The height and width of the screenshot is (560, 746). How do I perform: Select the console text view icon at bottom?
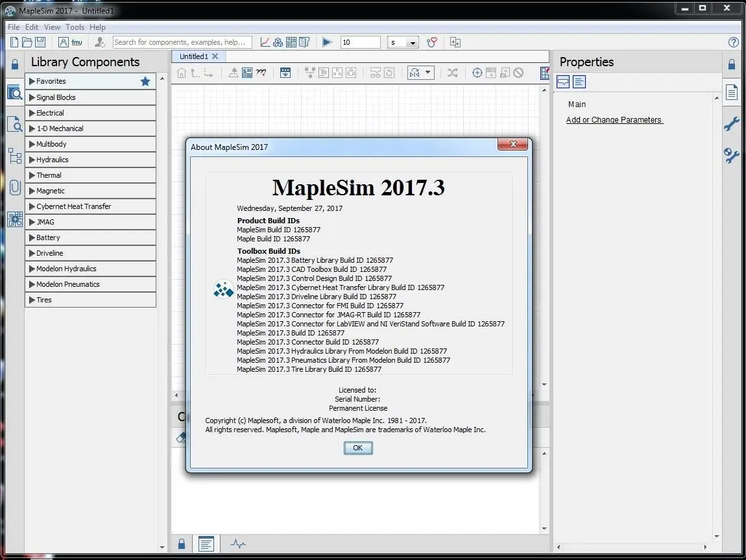pyautogui.click(x=206, y=544)
